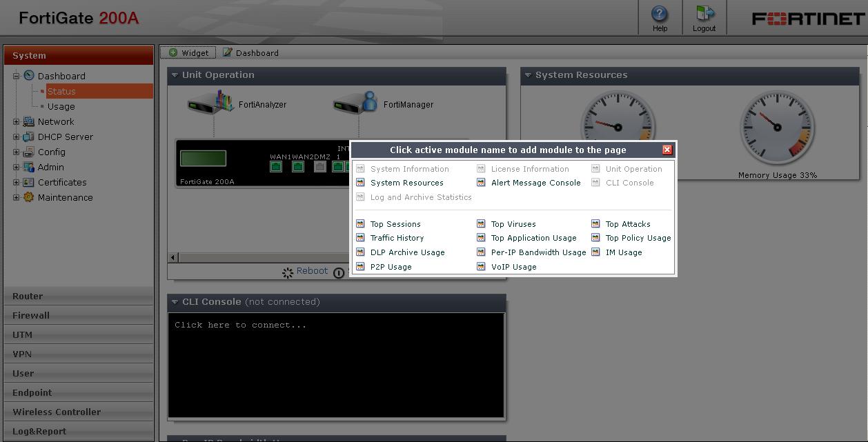Collapse the CLI Console widget

coord(175,302)
